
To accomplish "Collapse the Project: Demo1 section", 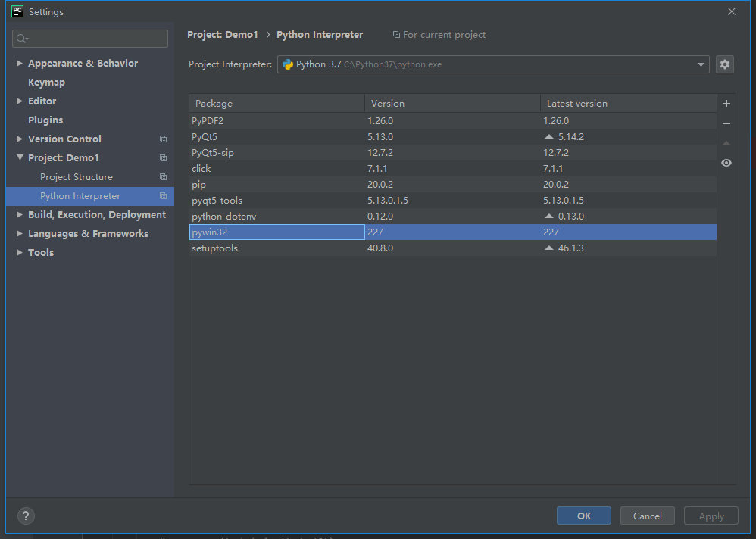I will pos(20,157).
